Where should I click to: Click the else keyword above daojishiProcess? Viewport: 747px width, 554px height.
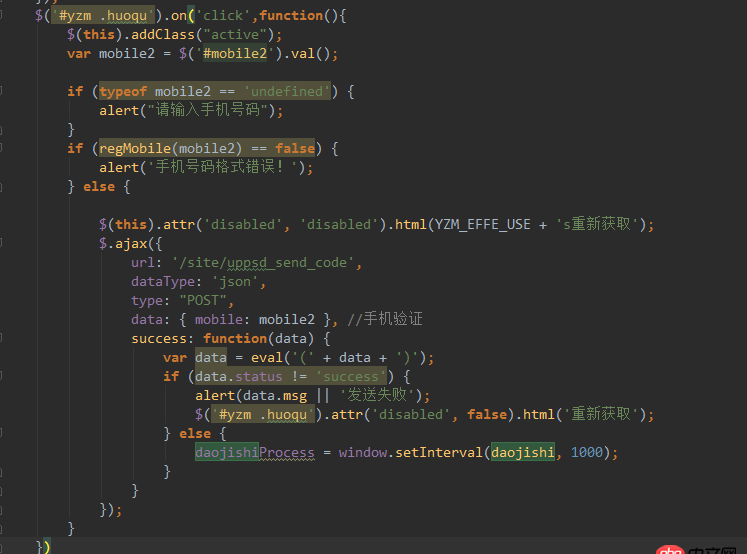coord(195,433)
